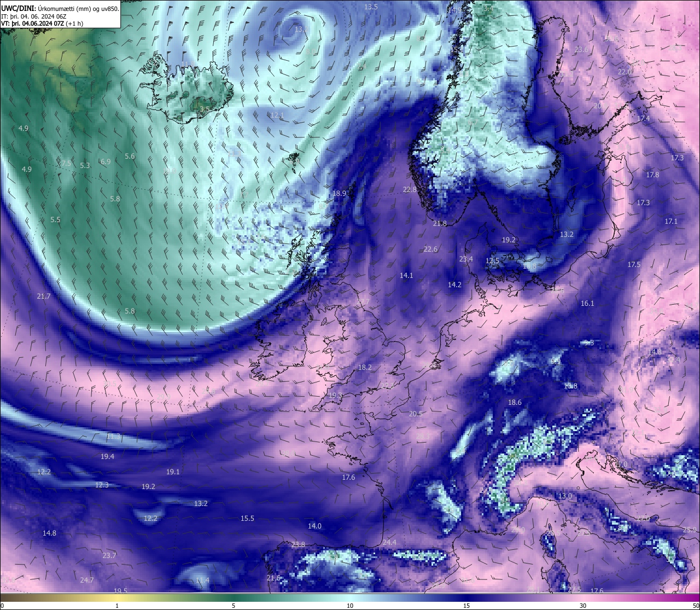Click the 16.1 value over Poland
Viewport: 700px width, 610px height.
587,303
